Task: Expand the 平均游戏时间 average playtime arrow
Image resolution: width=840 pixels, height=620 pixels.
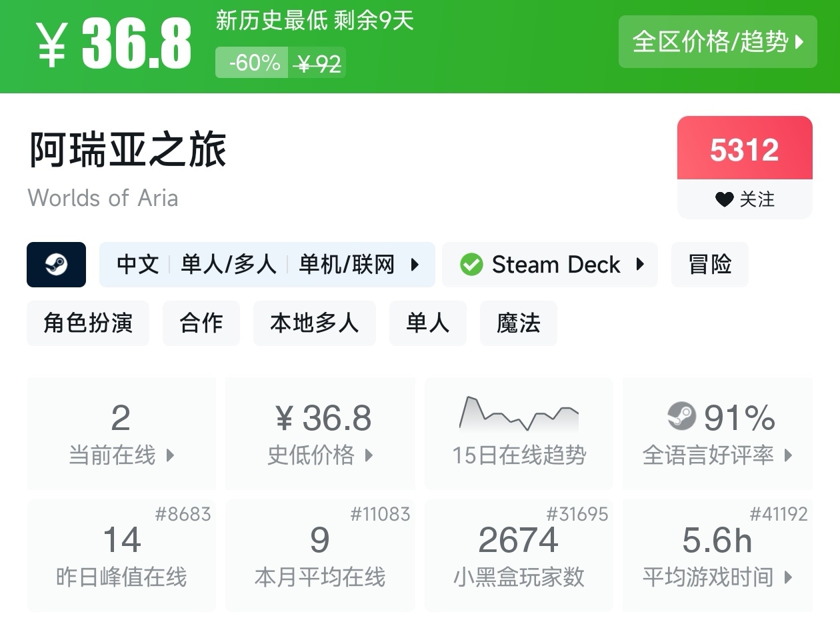Action: pyautogui.click(x=789, y=577)
